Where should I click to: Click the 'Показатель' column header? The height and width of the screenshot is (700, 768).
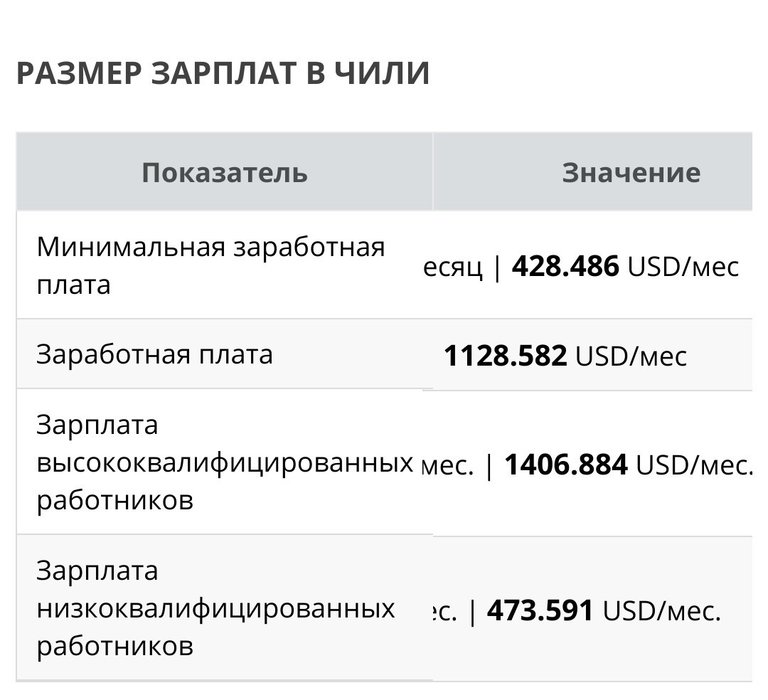click(225, 172)
